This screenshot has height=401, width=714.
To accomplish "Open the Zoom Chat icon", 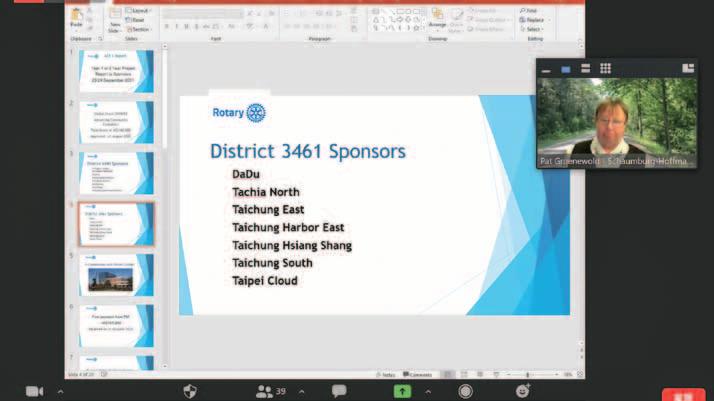I will tap(339, 391).
